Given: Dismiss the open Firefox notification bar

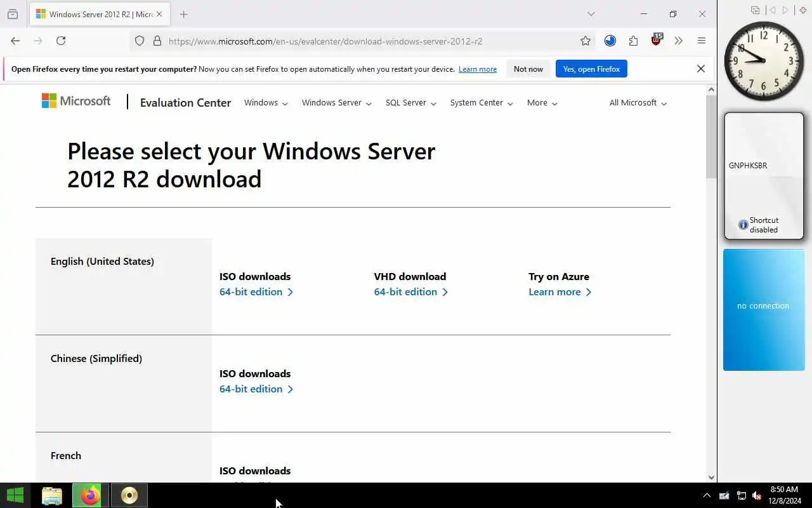Looking at the screenshot, I should coord(701,69).
